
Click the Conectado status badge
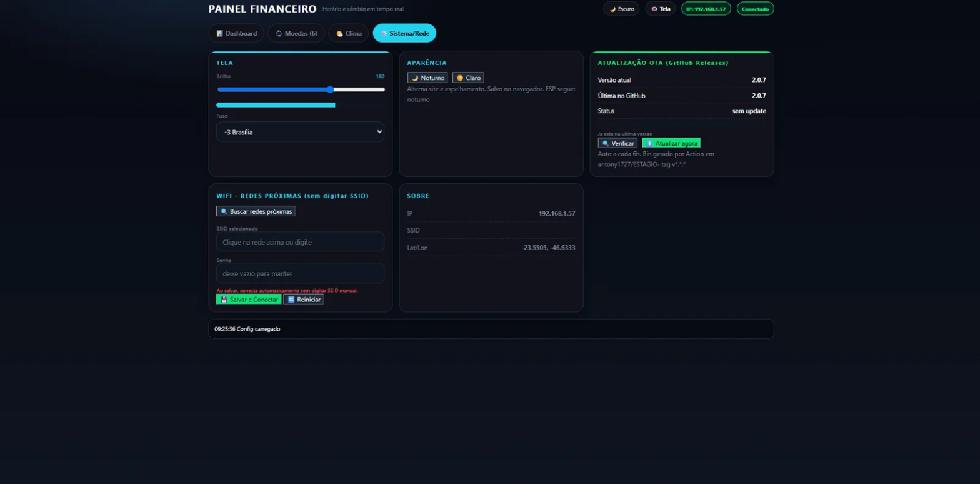(x=756, y=9)
